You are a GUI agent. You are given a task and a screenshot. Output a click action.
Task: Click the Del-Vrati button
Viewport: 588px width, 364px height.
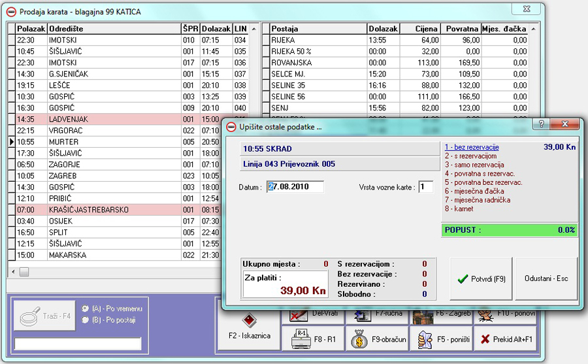314,317
